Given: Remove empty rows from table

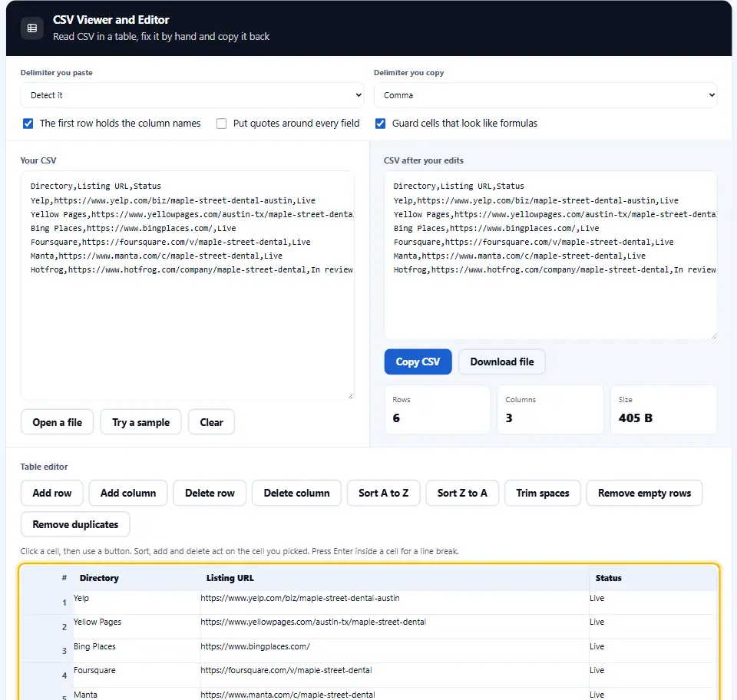Looking at the screenshot, I should (644, 493).
